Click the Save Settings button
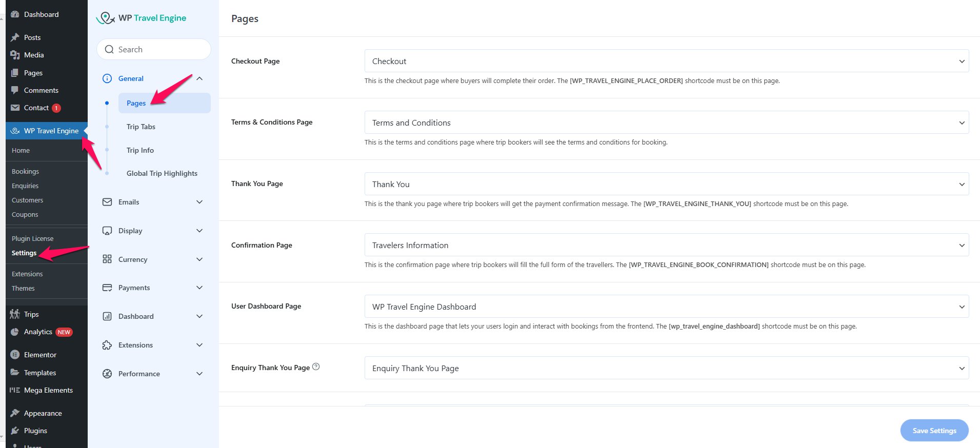Image resolution: width=980 pixels, height=448 pixels. (x=934, y=431)
